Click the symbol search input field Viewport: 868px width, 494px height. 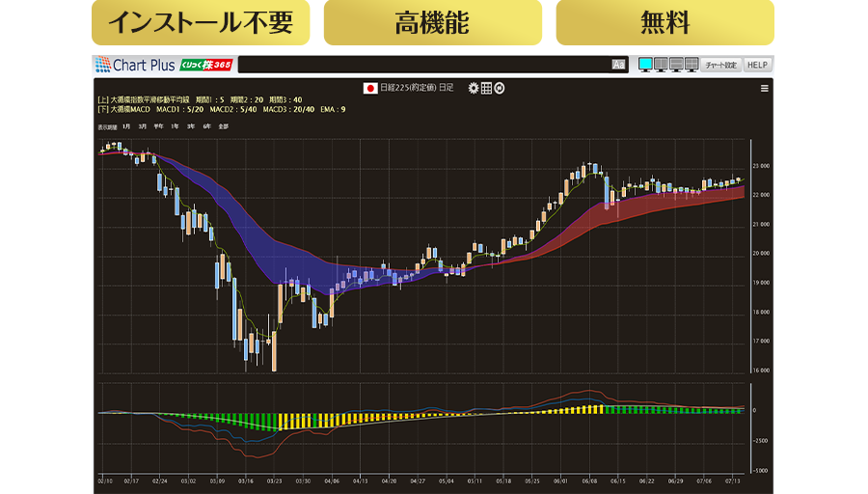coord(424,65)
